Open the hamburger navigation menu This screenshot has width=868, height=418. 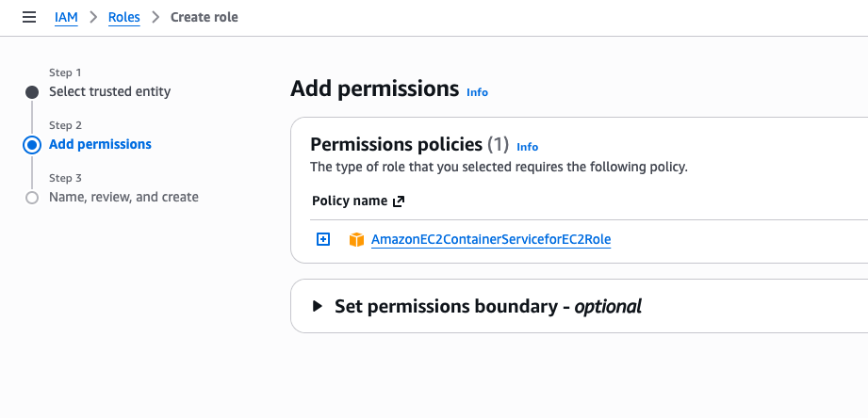[29, 17]
